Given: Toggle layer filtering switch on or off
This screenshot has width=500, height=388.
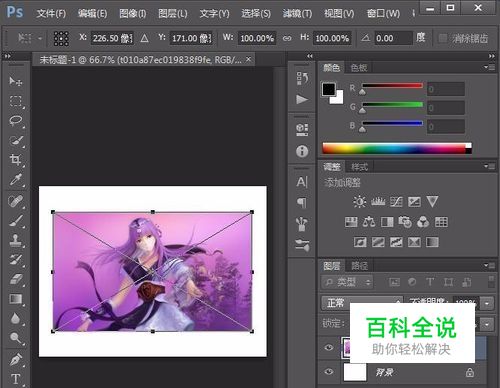Looking at the screenshot, I should 491,282.
